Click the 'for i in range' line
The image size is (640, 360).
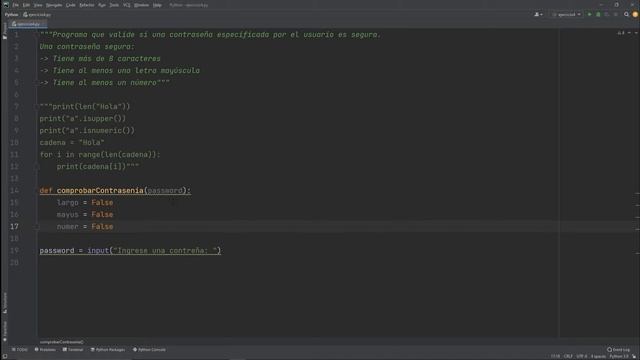click(x=100, y=155)
